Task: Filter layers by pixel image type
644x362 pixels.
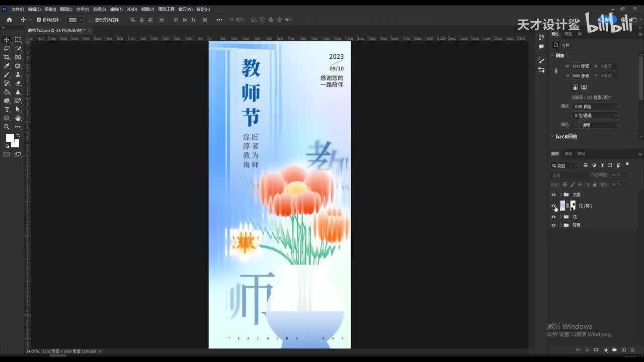Action: (586, 165)
